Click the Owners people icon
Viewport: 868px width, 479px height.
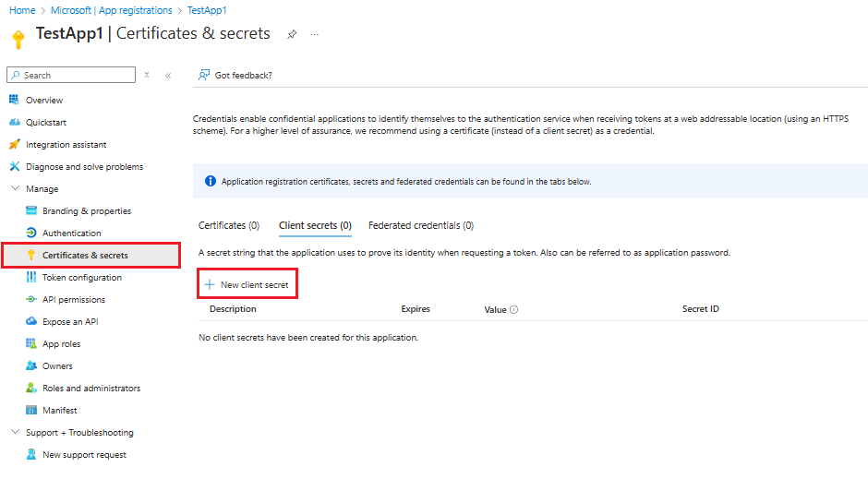31,365
